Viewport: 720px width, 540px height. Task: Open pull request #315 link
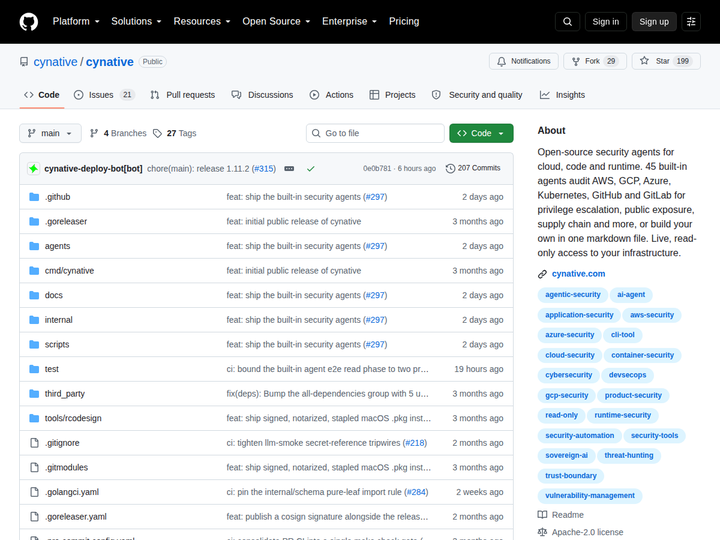pos(264,169)
